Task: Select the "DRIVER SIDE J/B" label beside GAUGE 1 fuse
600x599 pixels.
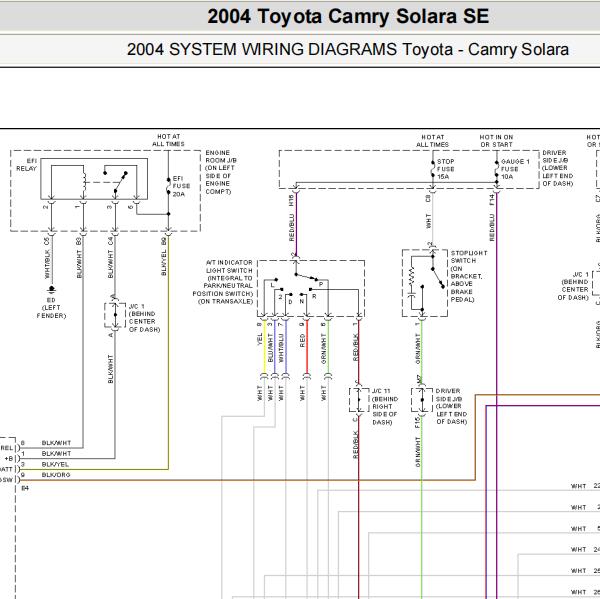Action: point(558,168)
